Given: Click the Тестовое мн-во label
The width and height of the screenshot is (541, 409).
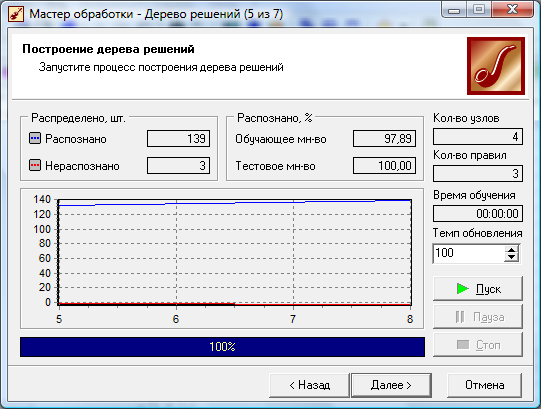Looking at the screenshot, I should [275, 166].
